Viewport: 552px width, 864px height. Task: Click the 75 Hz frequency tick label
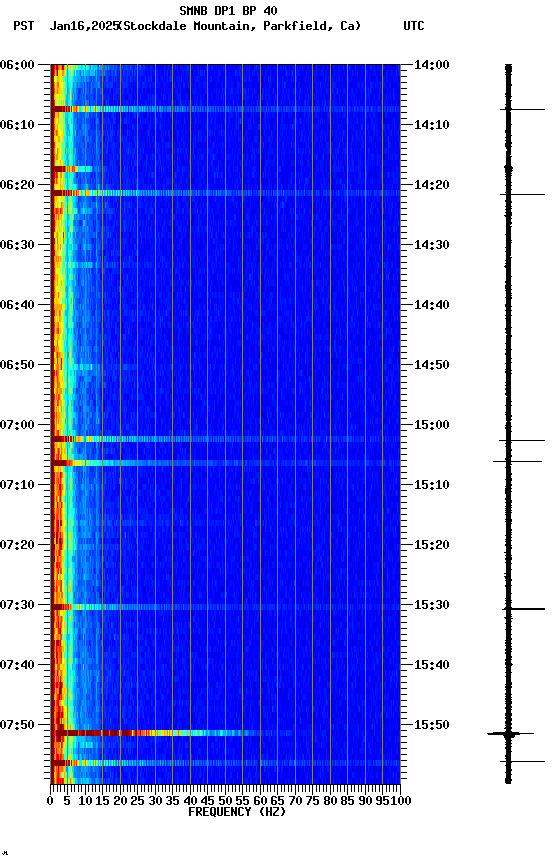coord(312,801)
